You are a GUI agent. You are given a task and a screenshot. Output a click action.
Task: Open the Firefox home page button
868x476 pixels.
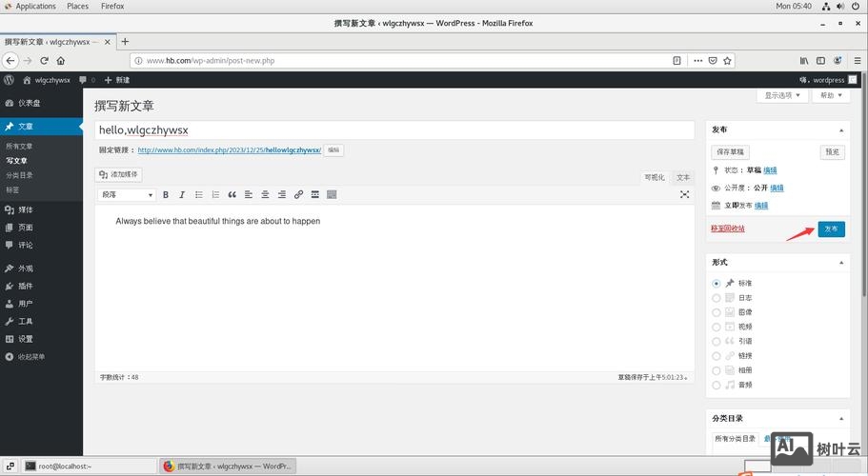61,61
